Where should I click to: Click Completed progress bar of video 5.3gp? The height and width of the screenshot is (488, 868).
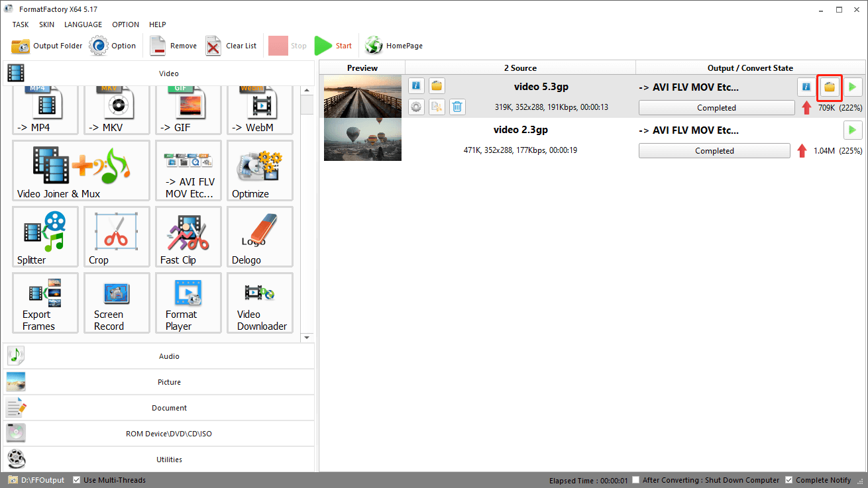coord(716,108)
